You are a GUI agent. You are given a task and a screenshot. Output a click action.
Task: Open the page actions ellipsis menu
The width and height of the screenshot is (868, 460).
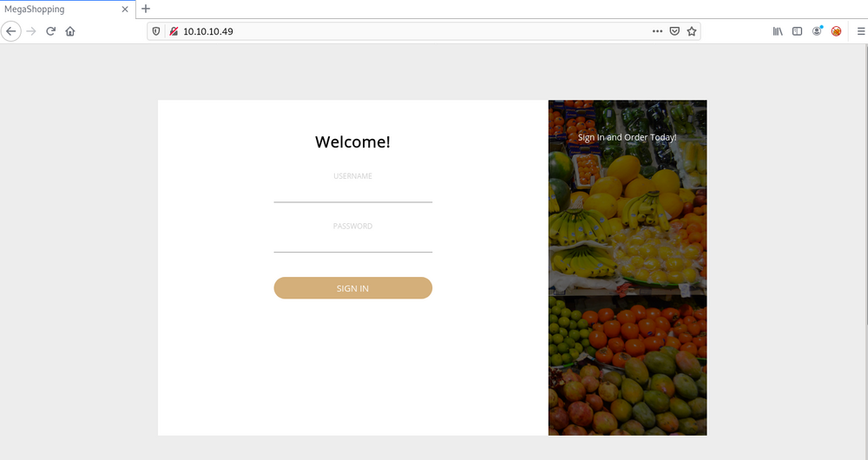tap(657, 31)
